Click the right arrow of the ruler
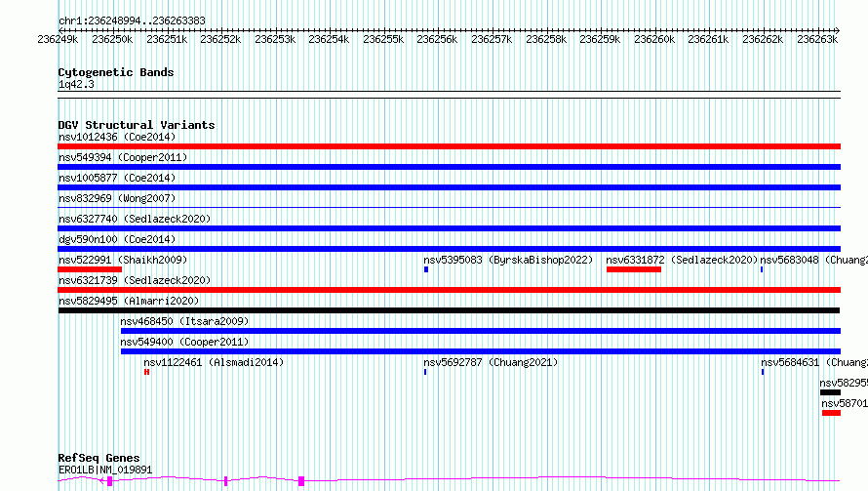 point(838,30)
